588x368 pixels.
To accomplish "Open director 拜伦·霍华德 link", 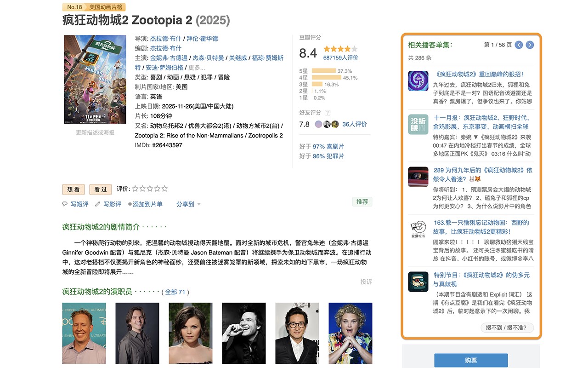I will [202, 39].
